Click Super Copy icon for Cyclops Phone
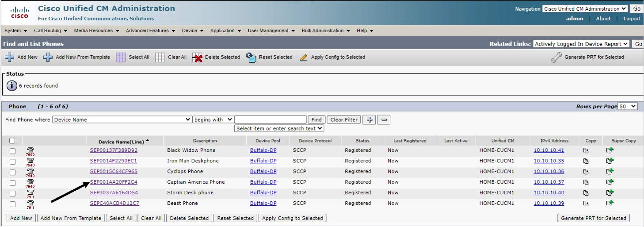This screenshot has height=227, width=644. point(610,172)
